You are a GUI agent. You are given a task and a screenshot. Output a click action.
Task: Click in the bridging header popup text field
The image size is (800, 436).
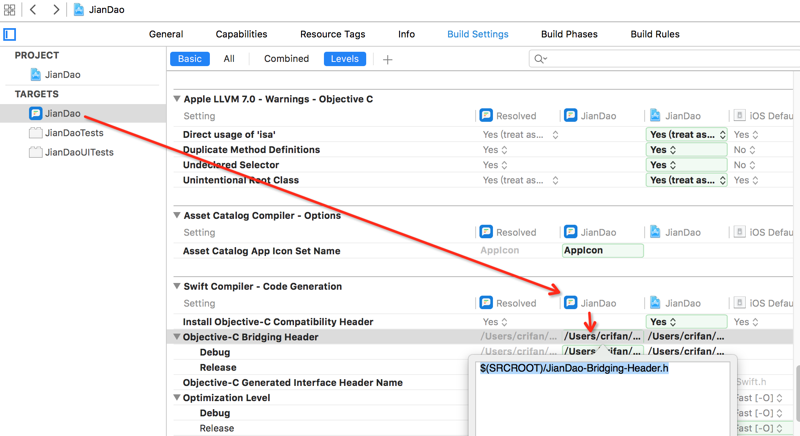tap(603, 398)
